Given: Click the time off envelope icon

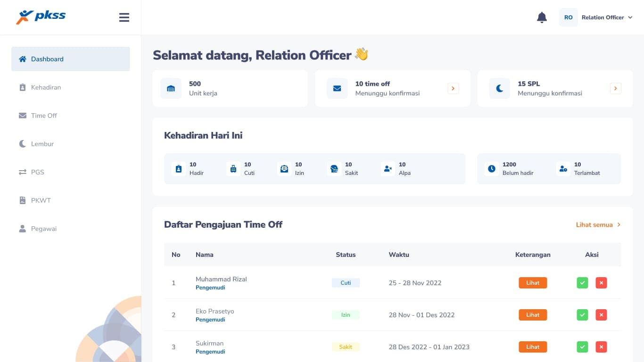Looking at the screenshot, I should tap(337, 88).
